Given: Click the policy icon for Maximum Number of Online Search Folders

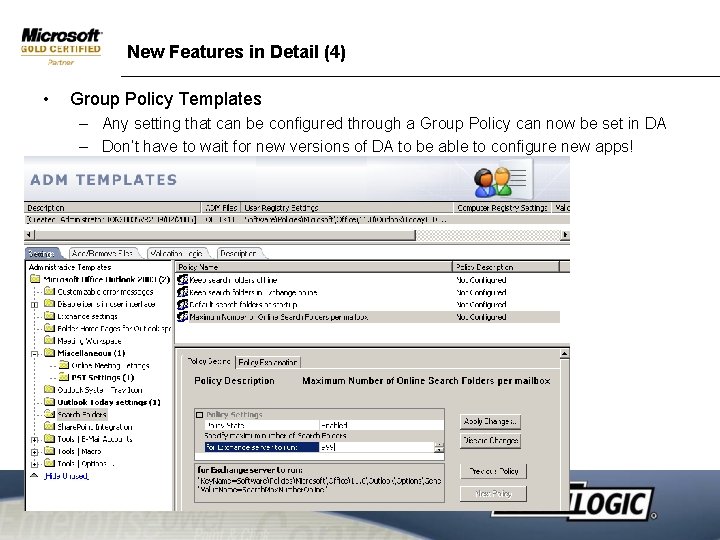Looking at the screenshot, I should click(182, 316).
